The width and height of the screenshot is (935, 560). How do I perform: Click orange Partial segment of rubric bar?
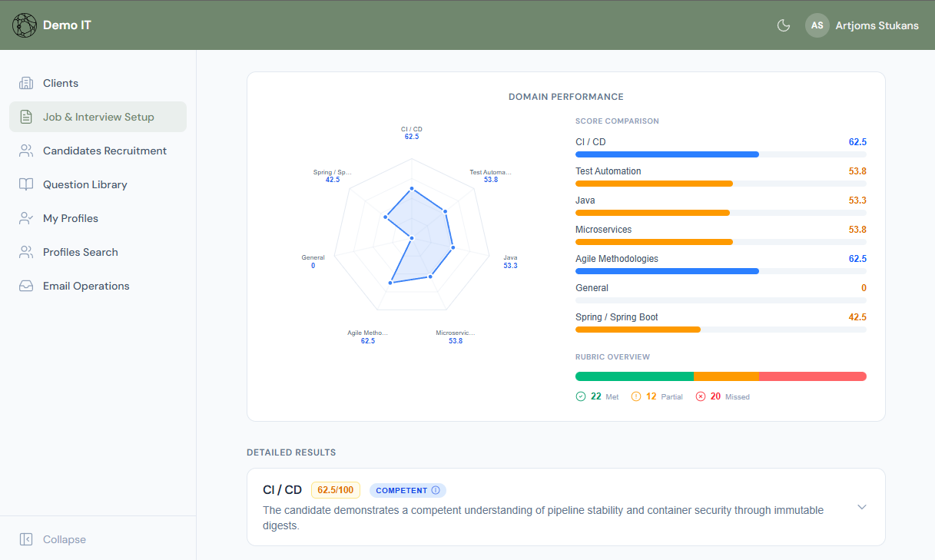[726, 376]
